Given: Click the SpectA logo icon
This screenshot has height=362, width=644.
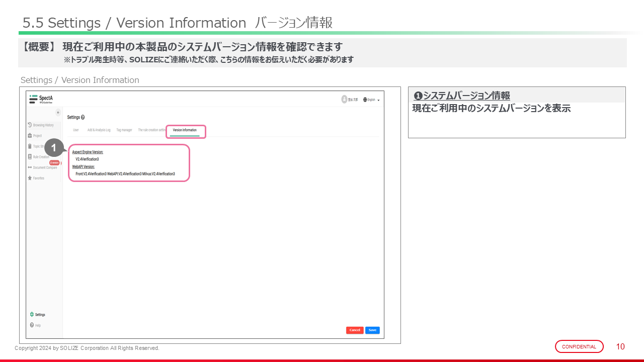Looking at the screenshot, I should [33, 99].
